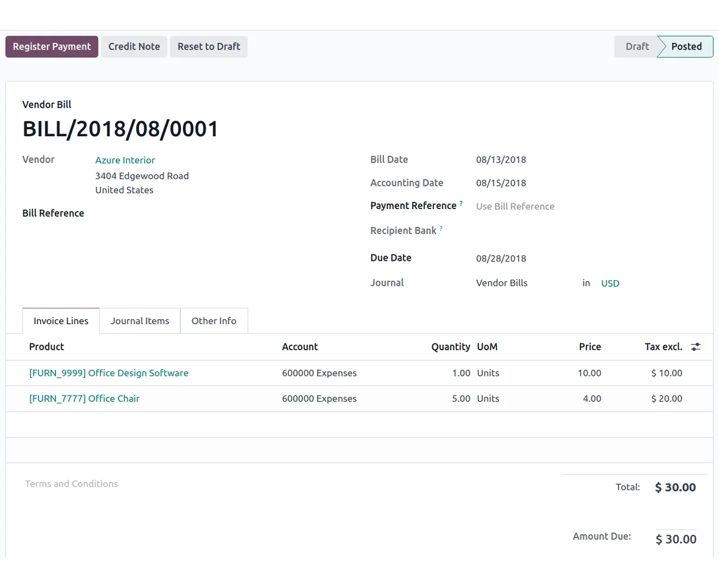Image resolution: width=719 pixels, height=588 pixels.
Task: Reset bill to Draft
Action: 209,46
